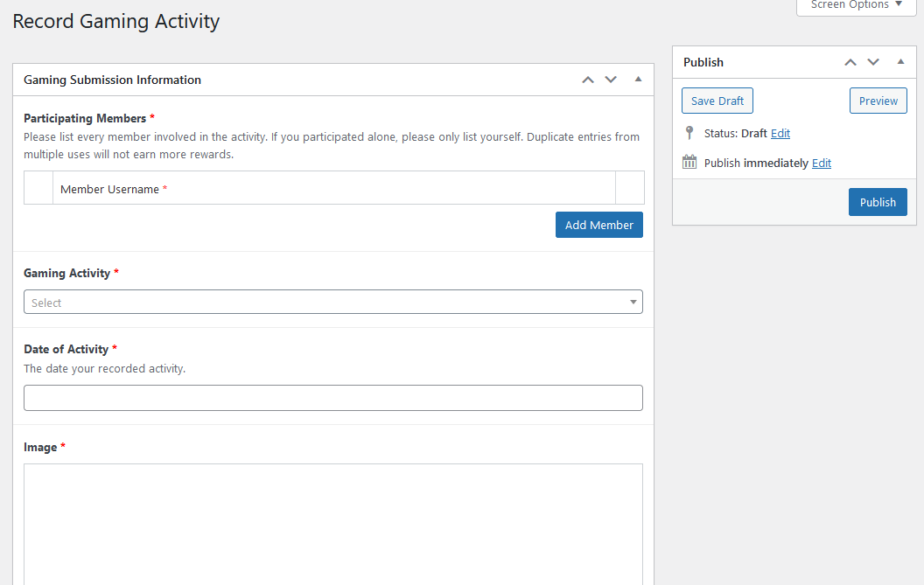Click the pin icon beside Status
924x585 pixels.
689,134
